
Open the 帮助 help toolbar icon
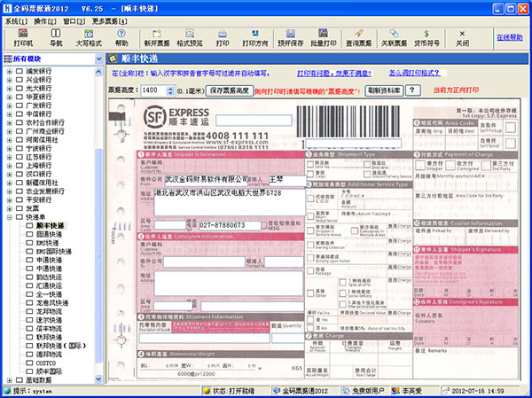point(121,34)
